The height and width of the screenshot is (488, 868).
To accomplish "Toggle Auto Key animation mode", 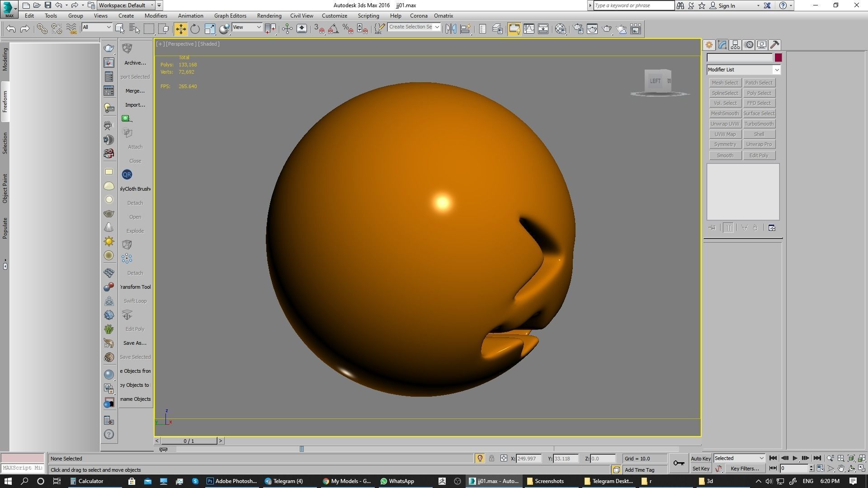I will [x=700, y=459].
